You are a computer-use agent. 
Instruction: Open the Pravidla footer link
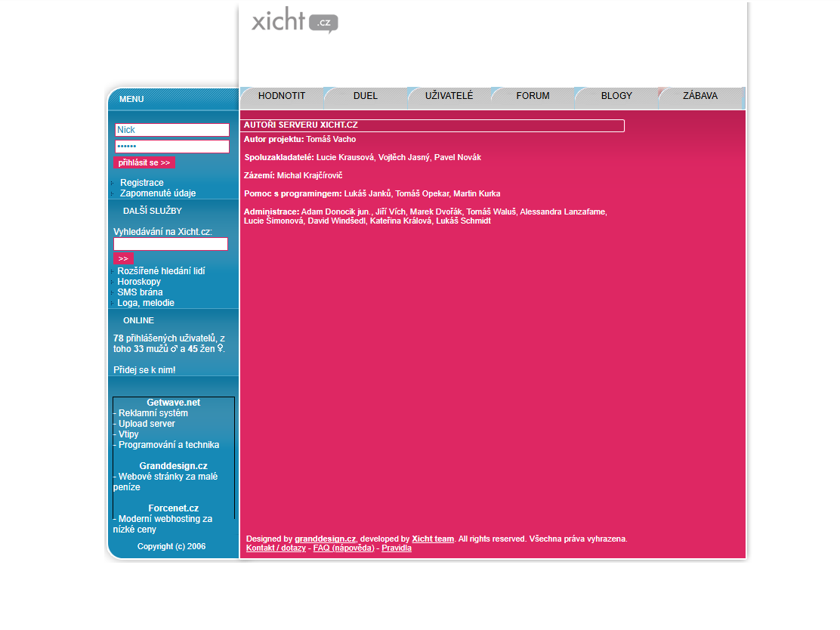397,548
